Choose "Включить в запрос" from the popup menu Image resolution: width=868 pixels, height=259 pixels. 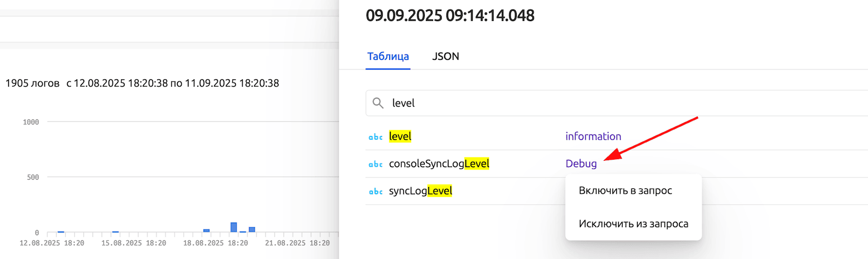(x=625, y=190)
